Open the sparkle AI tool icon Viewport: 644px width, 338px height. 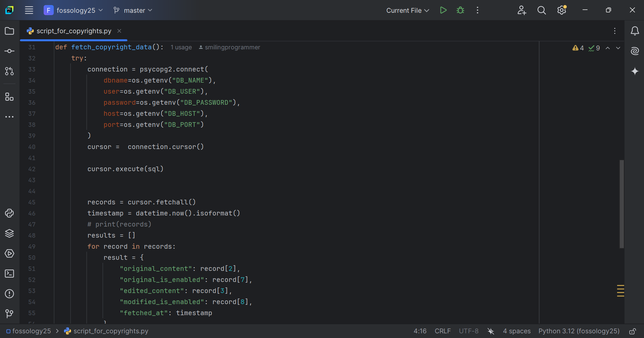pos(635,71)
